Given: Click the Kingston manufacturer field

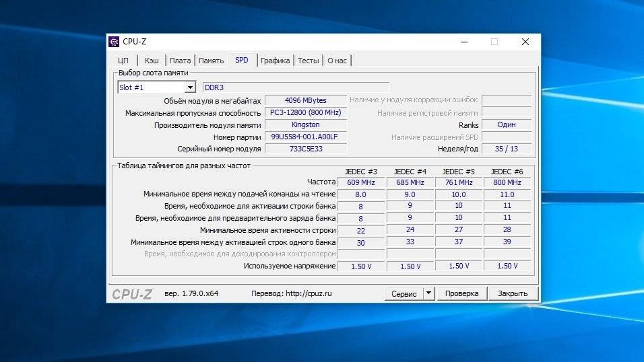Looking at the screenshot, I should 305,124.
